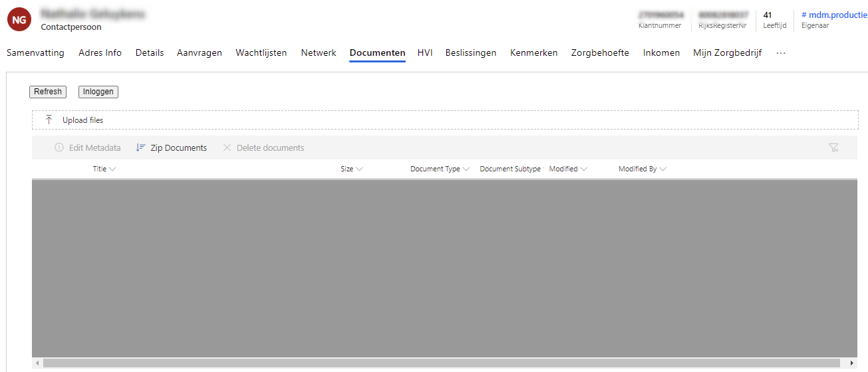Click the filter funnel icon
Viewport: 868px width, 372px height.
[x=833, y=148]
